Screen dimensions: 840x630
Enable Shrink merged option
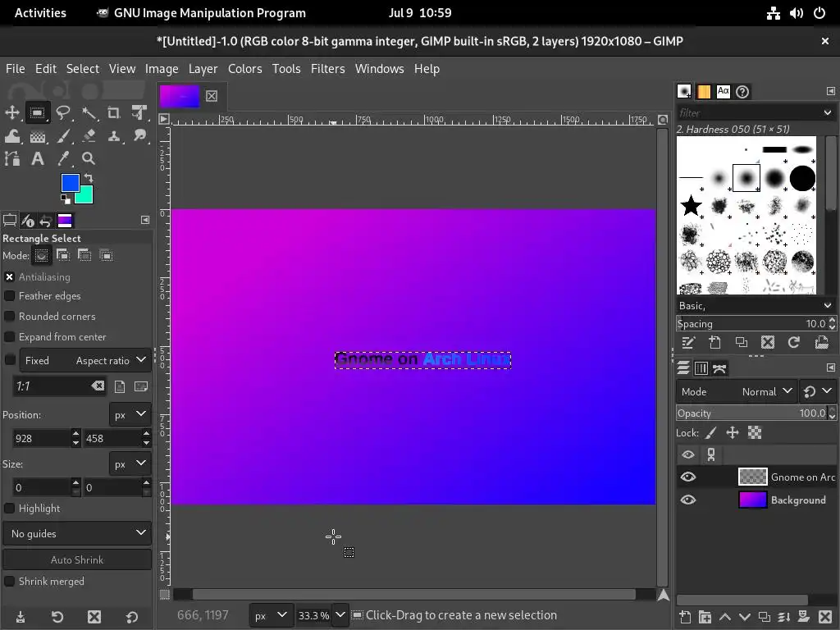click(x=10, y=582)
